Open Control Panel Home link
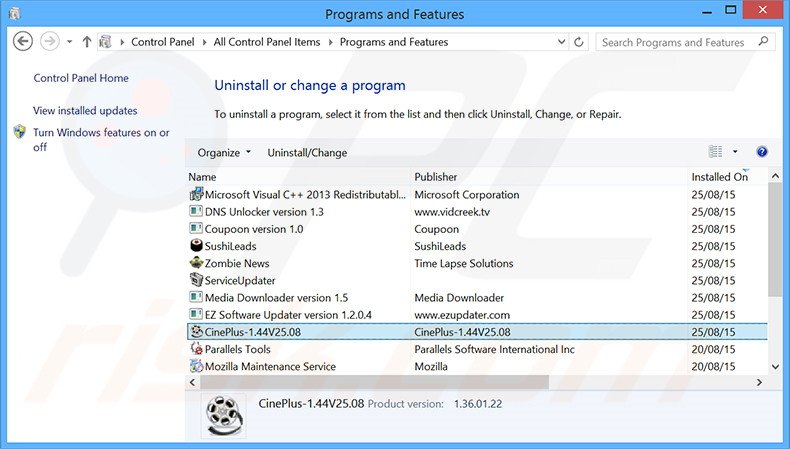Viewport: 790px width, 449px height. tap(81, 78)
